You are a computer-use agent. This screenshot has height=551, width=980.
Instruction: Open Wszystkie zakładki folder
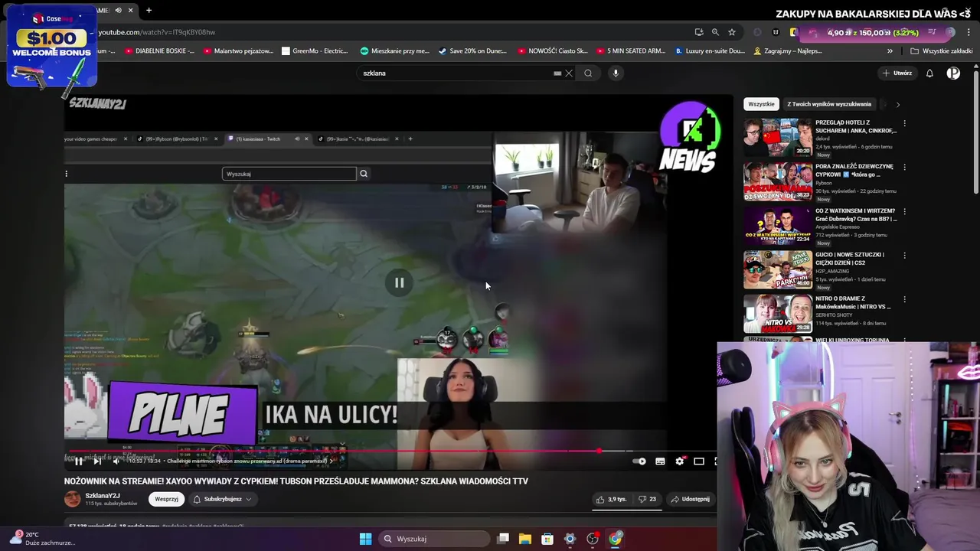[941, 51]
